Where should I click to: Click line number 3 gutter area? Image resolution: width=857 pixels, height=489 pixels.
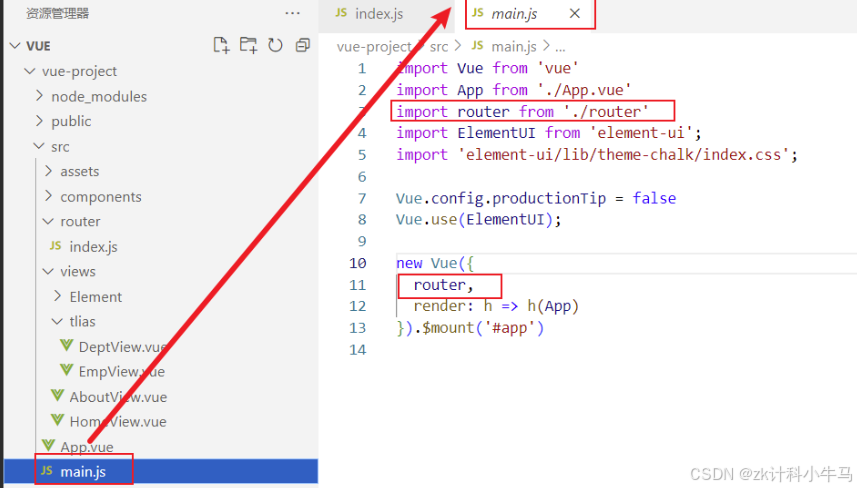coord(362,111)
